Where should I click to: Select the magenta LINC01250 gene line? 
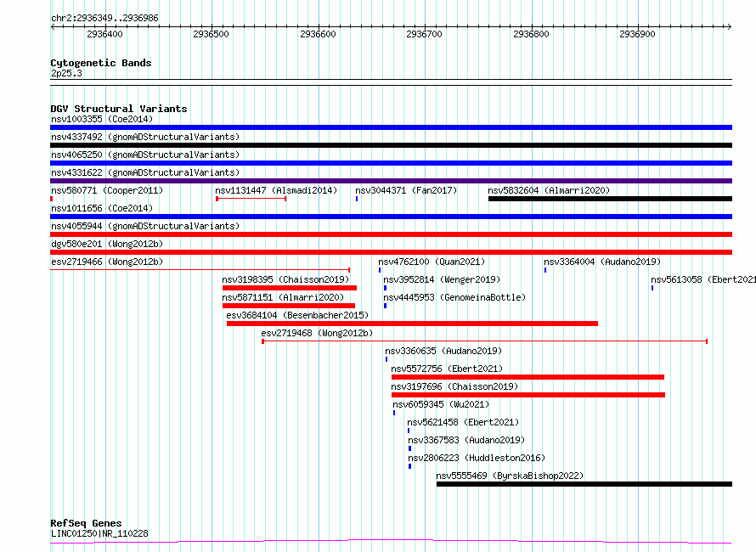391,542
